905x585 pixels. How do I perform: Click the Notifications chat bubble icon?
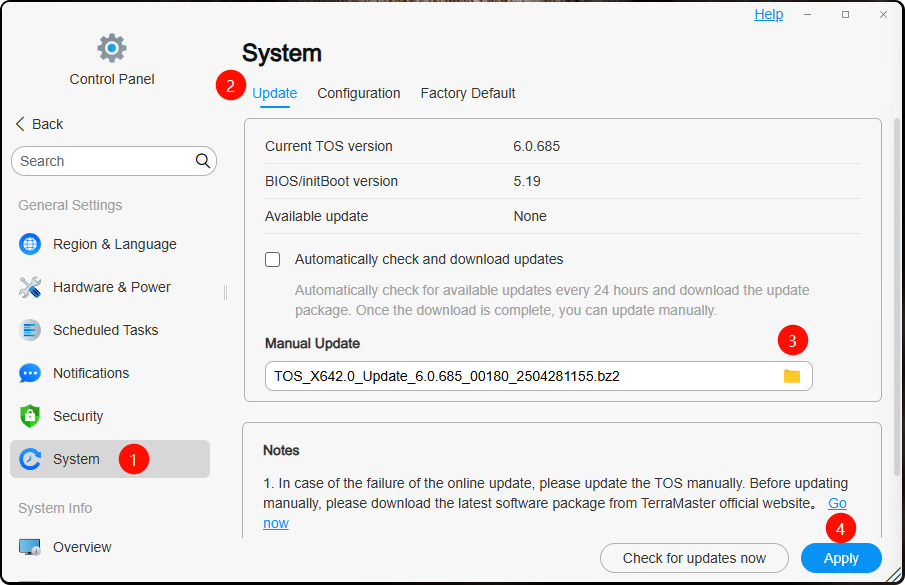pos(30,373)
